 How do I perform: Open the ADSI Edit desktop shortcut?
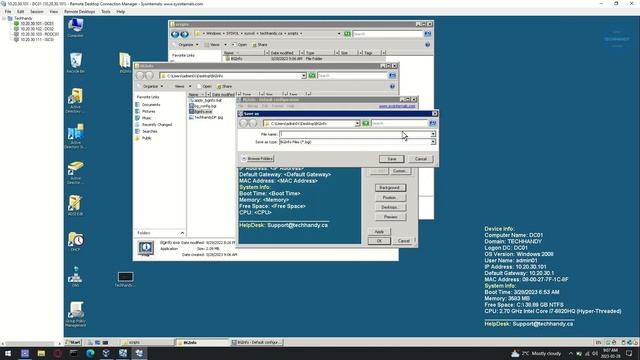pos(76,205)
